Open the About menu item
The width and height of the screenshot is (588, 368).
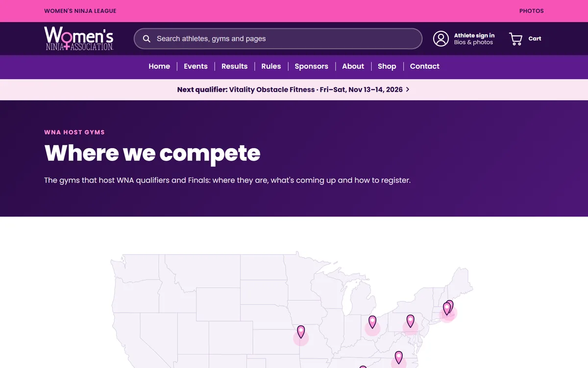pos(353,66)
